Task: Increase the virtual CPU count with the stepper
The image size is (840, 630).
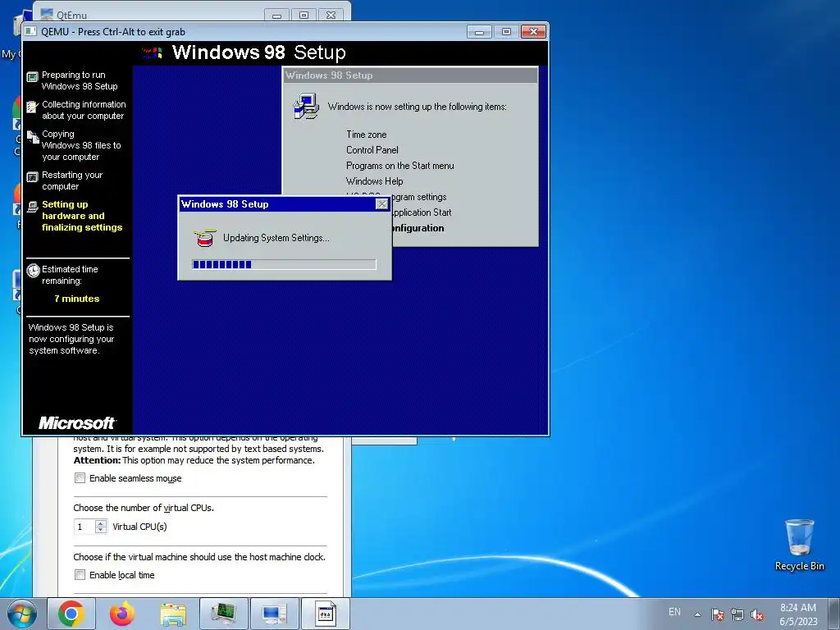Action: click(101, 523)
